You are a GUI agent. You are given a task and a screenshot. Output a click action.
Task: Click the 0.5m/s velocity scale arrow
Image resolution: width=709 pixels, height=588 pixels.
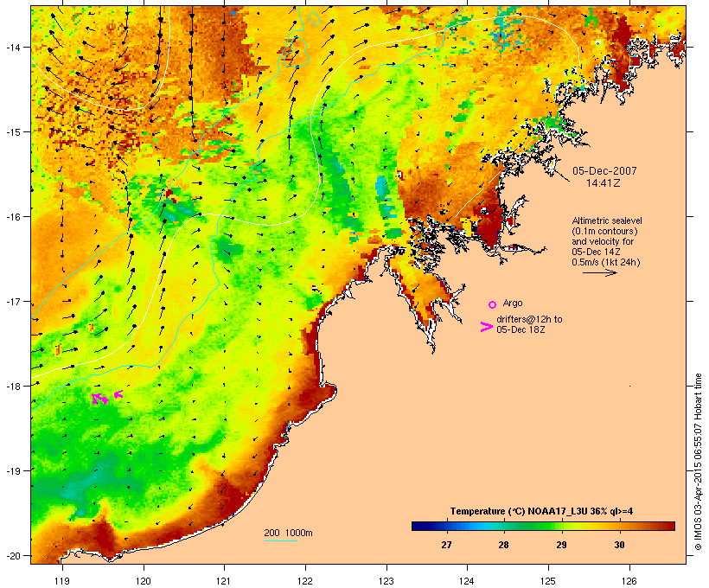click(x=599, y=272)
